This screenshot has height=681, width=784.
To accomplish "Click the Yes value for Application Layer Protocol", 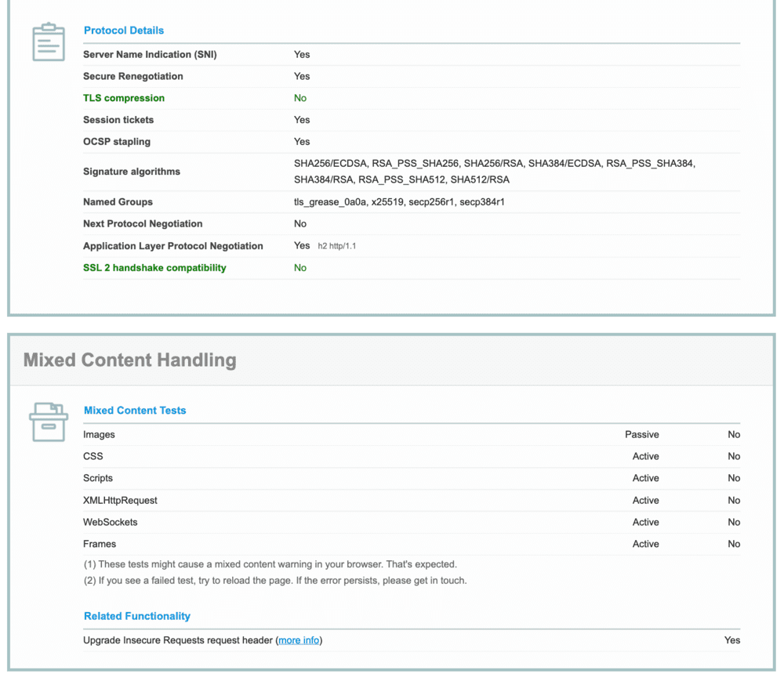I will pos(302,245).
